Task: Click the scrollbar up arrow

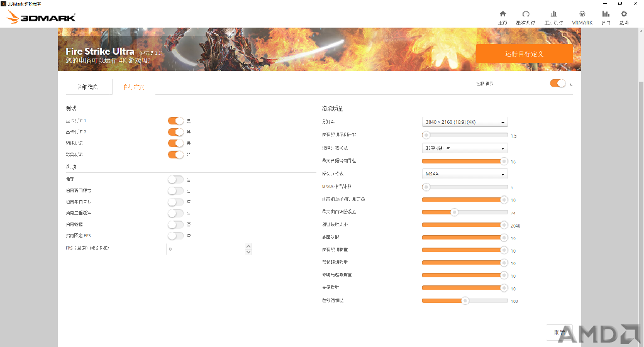Action: coord(641,31)
